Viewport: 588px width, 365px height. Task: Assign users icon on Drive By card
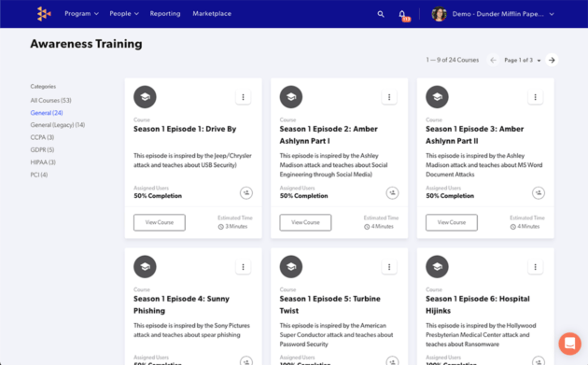pos(246,193)
